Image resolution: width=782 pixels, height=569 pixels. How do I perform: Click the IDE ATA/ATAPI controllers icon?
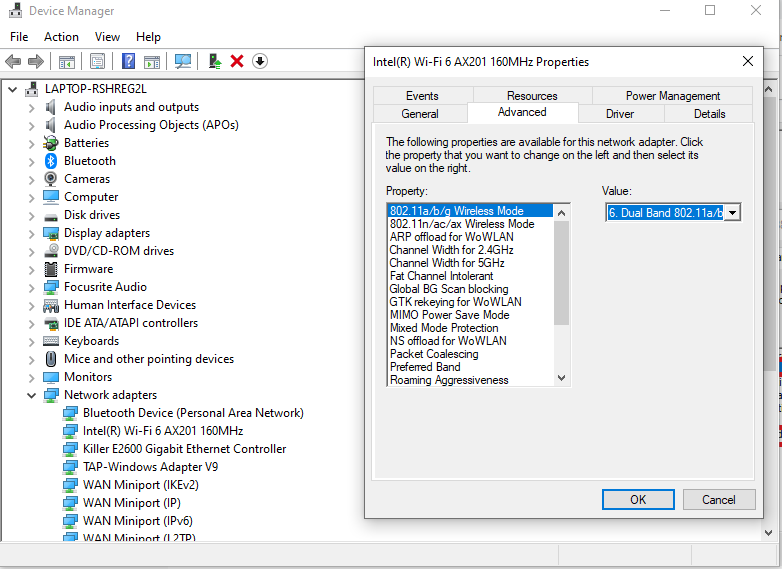coord(51,323)
